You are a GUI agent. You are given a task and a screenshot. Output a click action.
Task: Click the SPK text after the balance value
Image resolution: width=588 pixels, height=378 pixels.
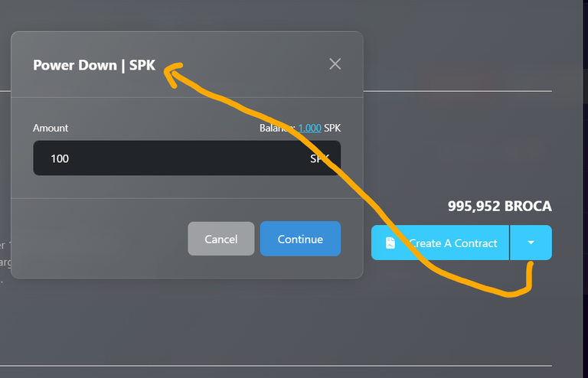pyautogui.click(x=332, y=128)
